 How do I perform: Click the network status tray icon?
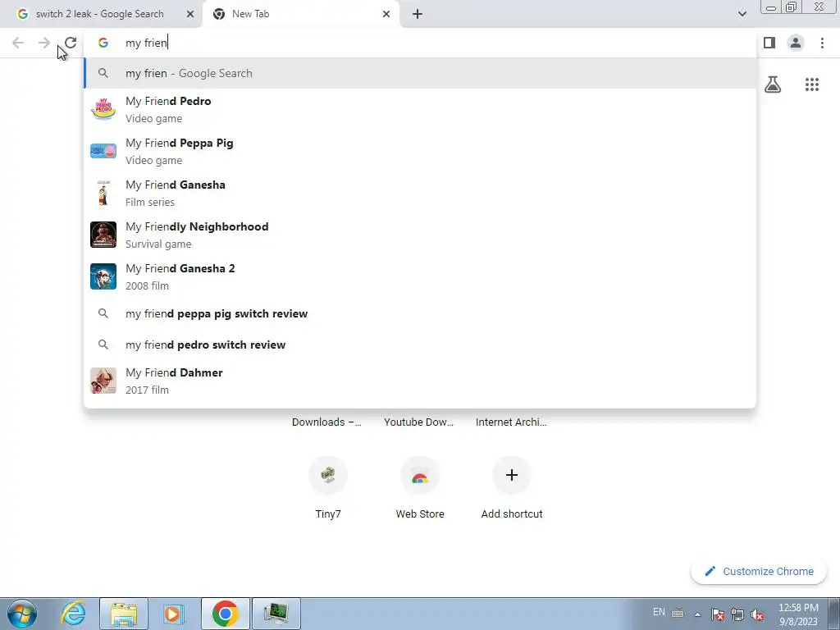point(737,614)
